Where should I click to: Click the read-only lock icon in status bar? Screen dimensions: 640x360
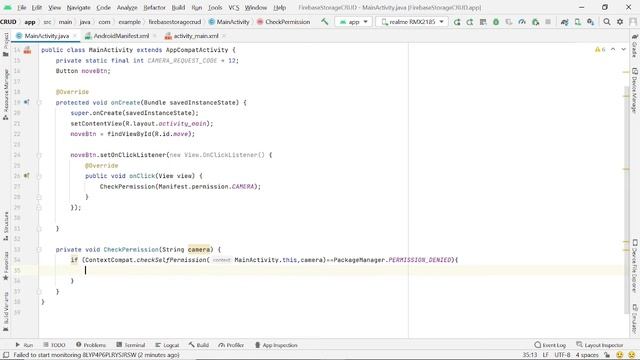[607, 355]
